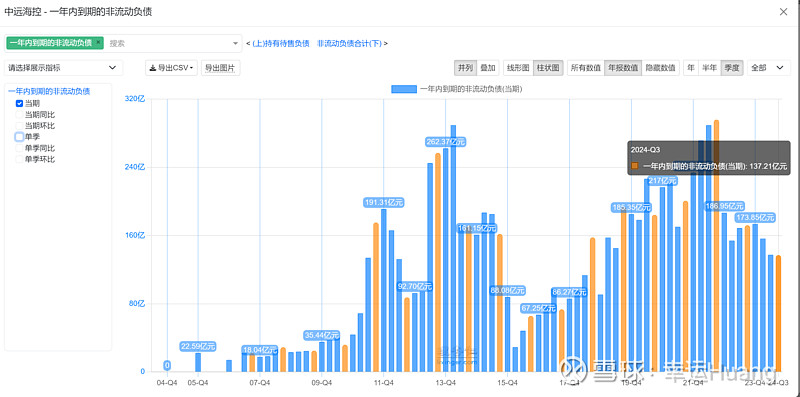This screenshot has width=800, height=397.
Task: Remove the 一年内到期的非流动负债 tag
Action: click(x=98, y=42)
